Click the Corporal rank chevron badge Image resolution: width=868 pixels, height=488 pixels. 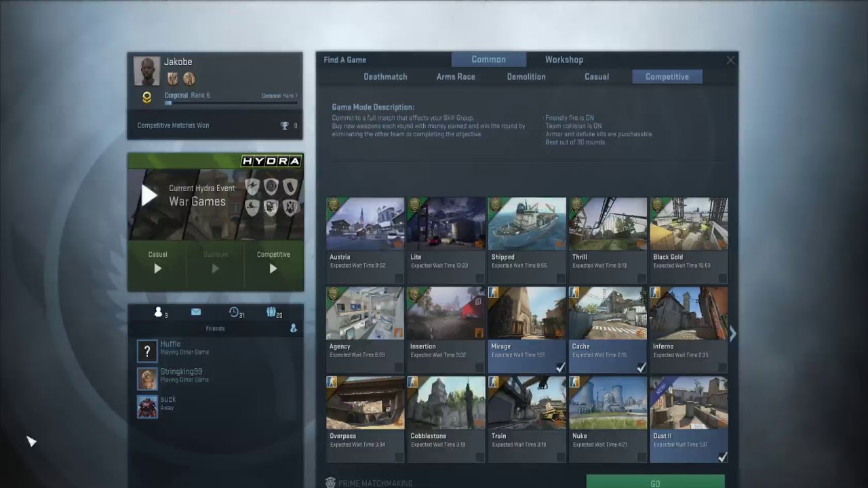[146, 98]
